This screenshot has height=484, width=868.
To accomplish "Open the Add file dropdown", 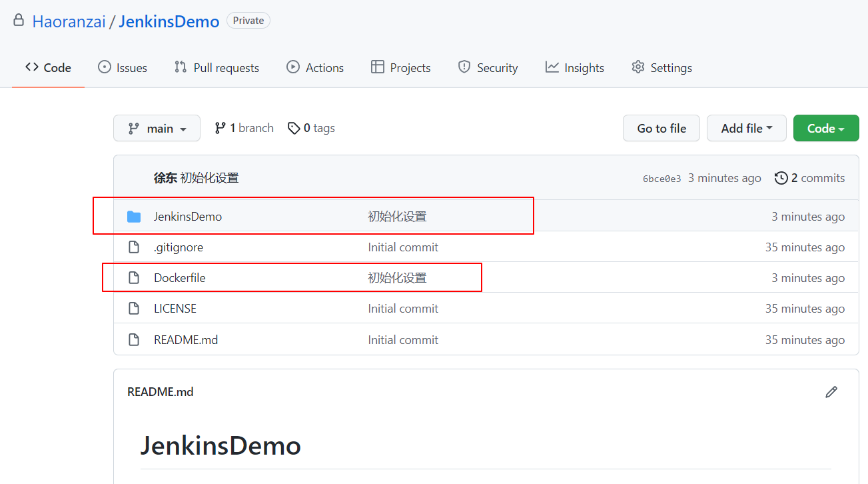I will [x=747, y=128].
